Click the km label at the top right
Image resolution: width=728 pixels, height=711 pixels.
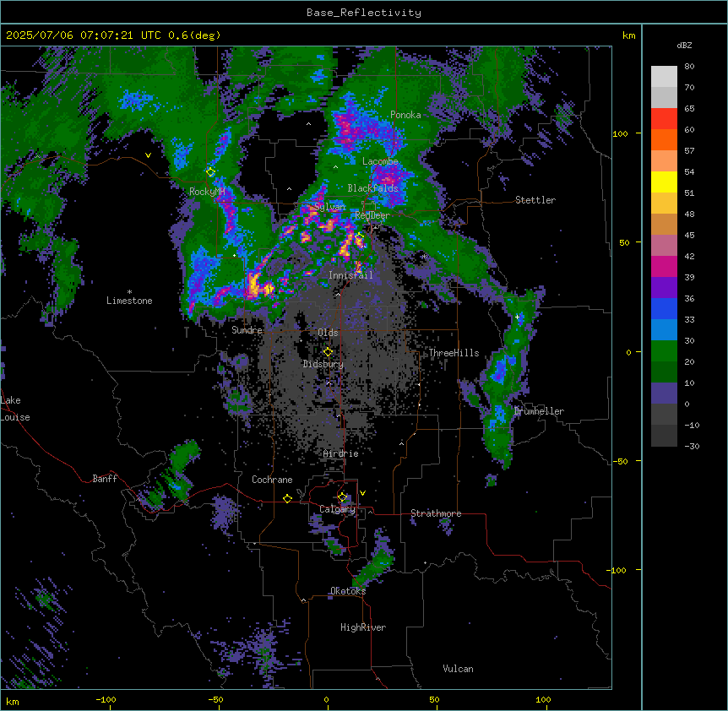pos(629,35)
